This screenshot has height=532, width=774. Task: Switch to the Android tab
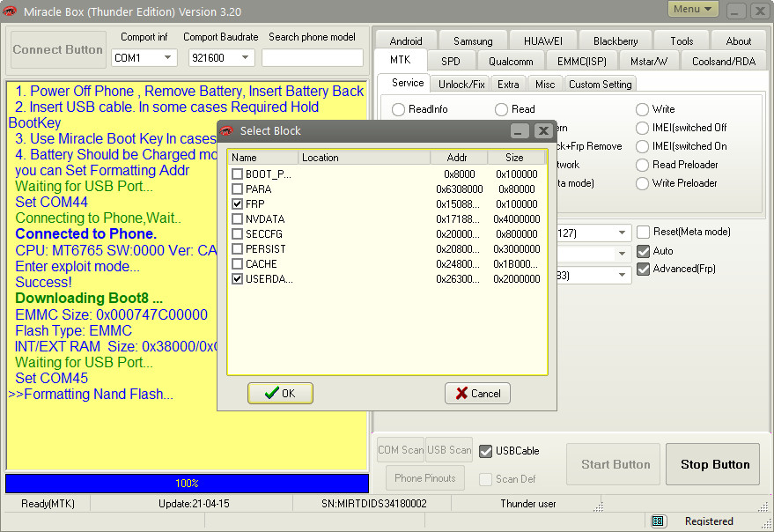tap(406, 41)
